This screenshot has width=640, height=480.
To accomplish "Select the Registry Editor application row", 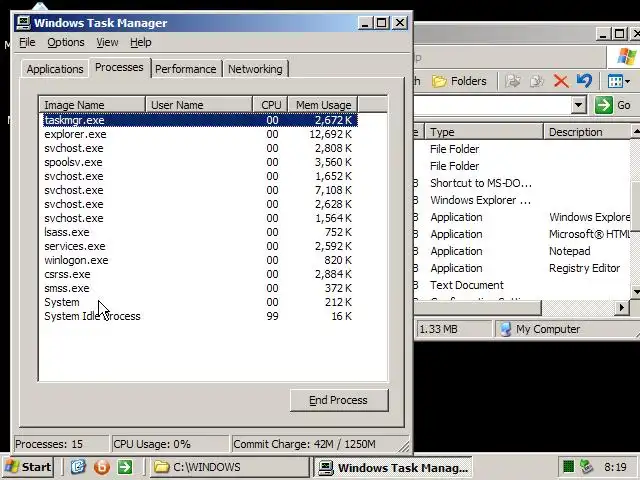I will 522,268.
